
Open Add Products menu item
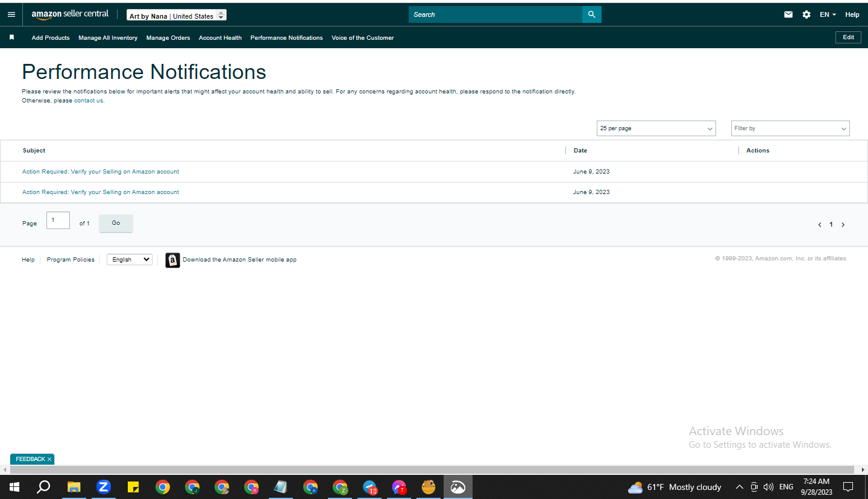51,37
